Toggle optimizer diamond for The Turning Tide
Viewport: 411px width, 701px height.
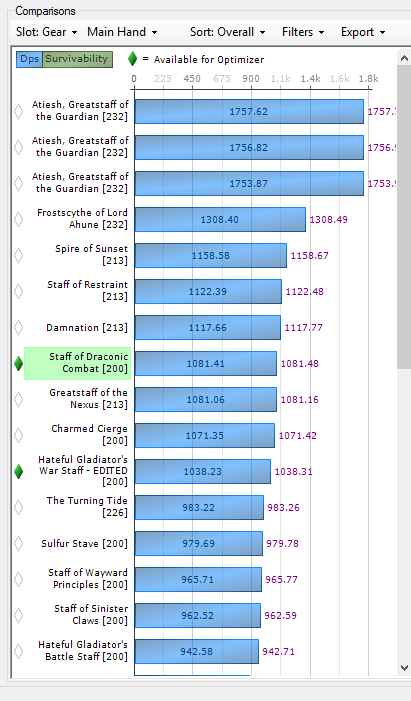point(18,507)
